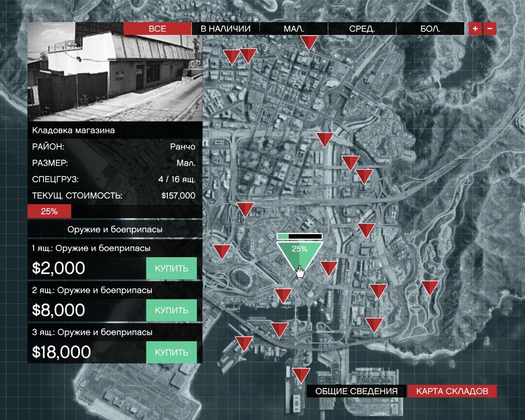Screen dimensions: 525x420
Task: Filter medium warehouses via СРЕД. tab
Action: [x=362, y=29]
